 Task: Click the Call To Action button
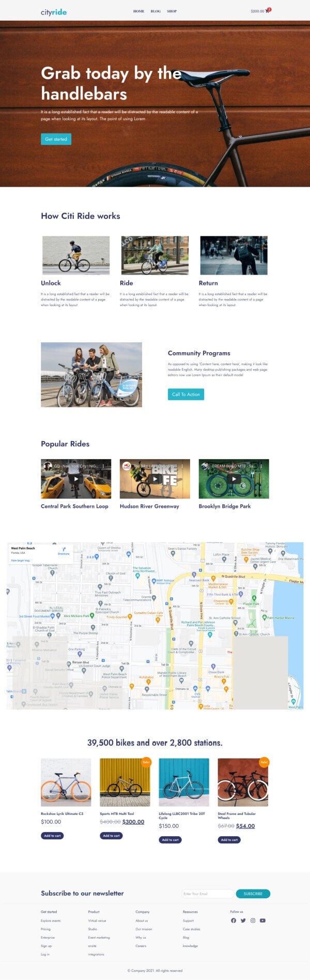point(186,394)
